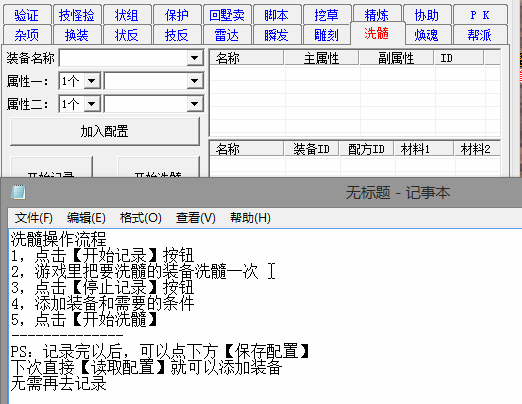Image resolution: width=522 pixels, height=404 pixels.
Task: Click the 开始记录 button
Action: [x=51, y=168]
